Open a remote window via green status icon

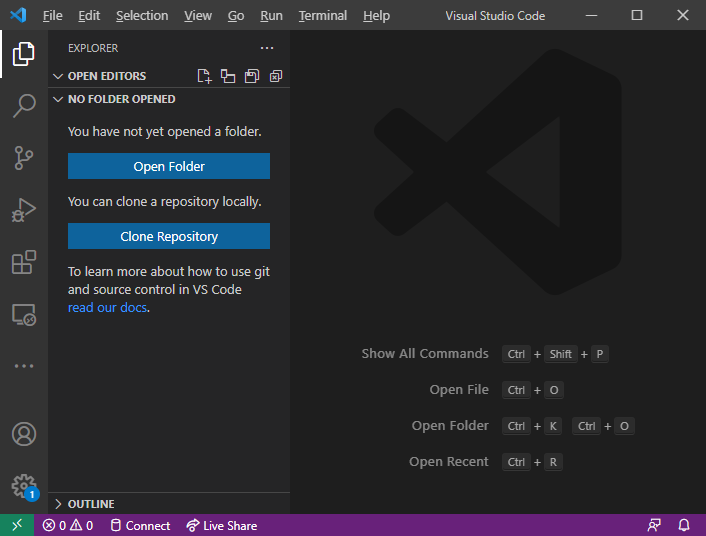click(x=17, y=525)
